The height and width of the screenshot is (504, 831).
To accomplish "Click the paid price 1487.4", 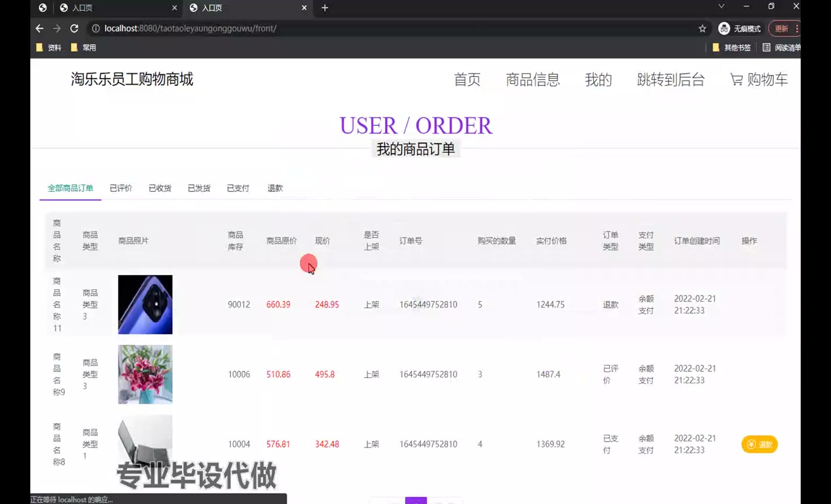I will [549, 374].
